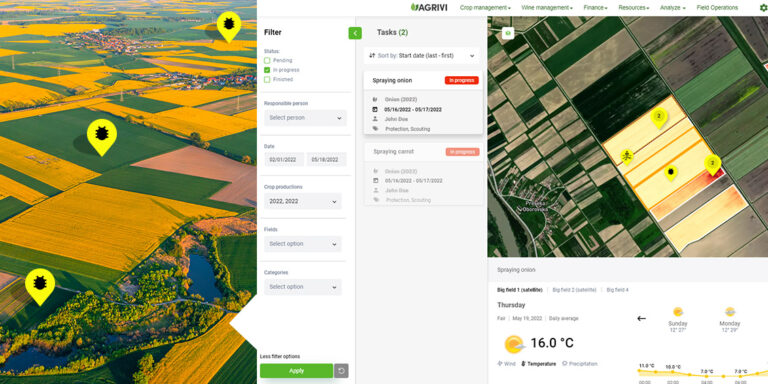Click the green Apply button

click(x=296, y=371)
